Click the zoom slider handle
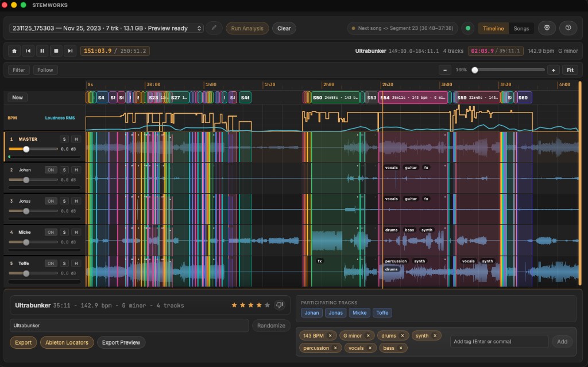The height and width of the screenshot is (367, 588). pos(475,70)
